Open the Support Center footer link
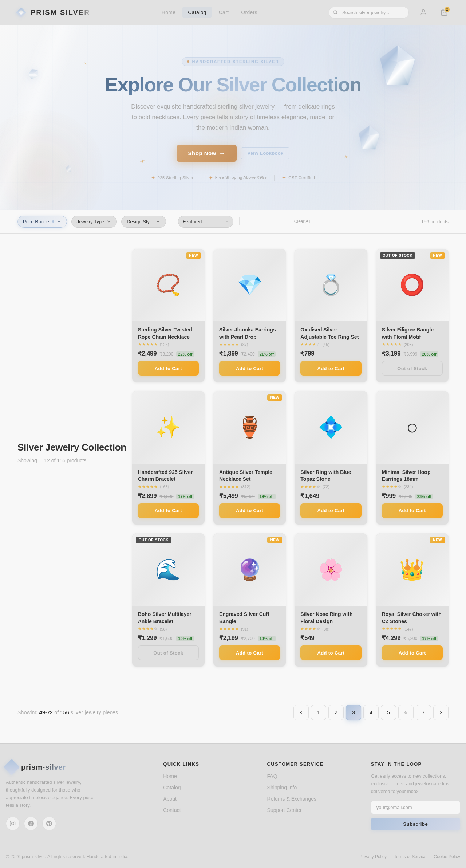Viewport: 466px width, 868px height. pos(284,810)
